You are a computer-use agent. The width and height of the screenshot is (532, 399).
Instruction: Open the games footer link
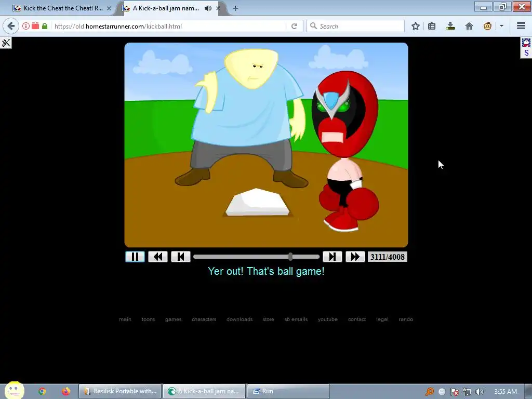point(174,320)
